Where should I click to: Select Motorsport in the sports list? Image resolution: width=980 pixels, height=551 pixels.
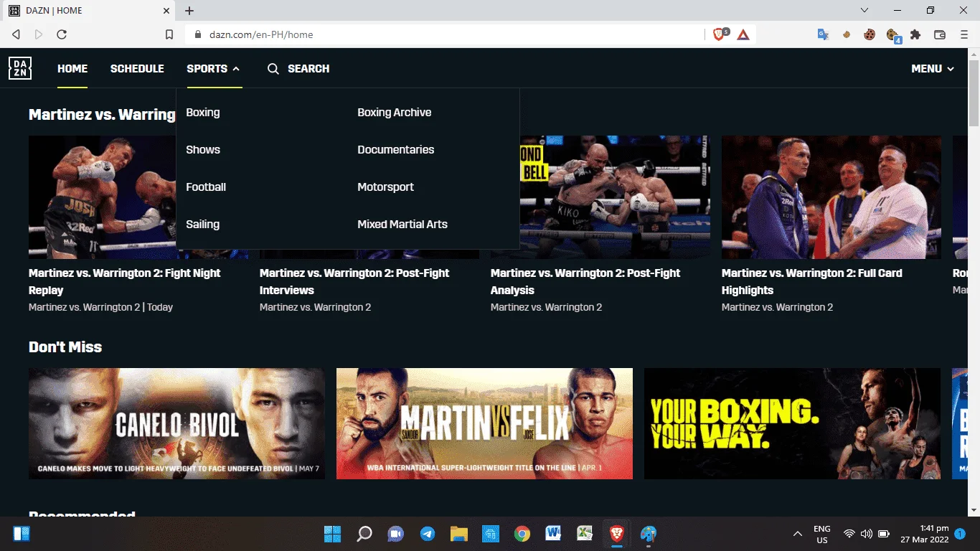click(386, 187)
